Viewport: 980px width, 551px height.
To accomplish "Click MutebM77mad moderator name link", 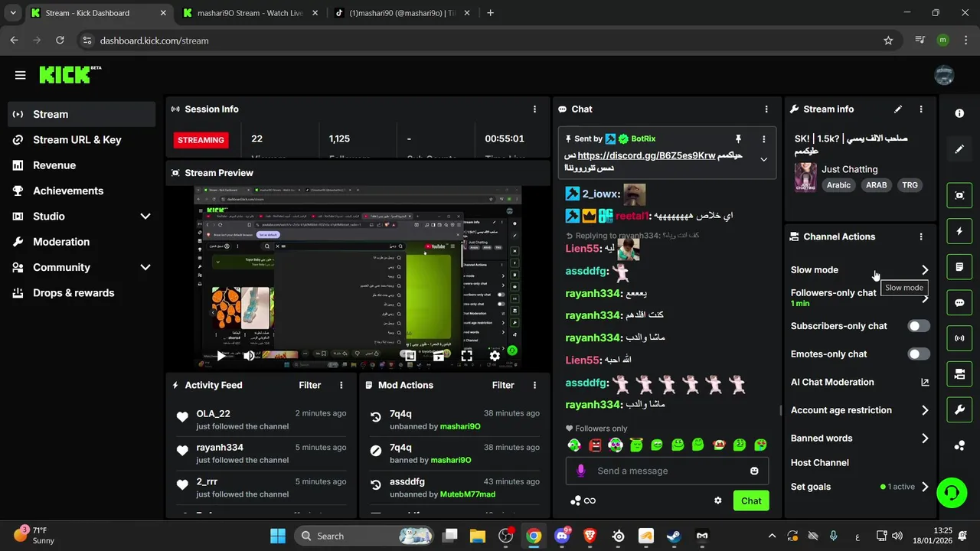I will pos(467,494).
